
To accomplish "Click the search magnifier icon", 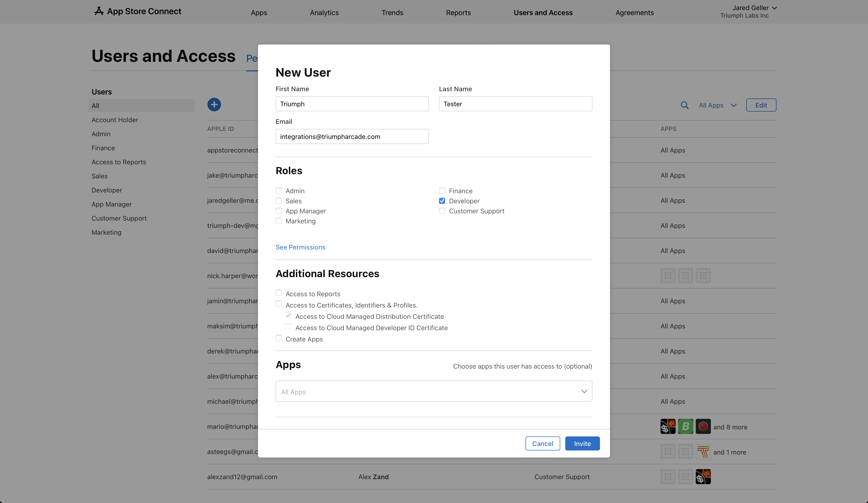I will (684, 105).
